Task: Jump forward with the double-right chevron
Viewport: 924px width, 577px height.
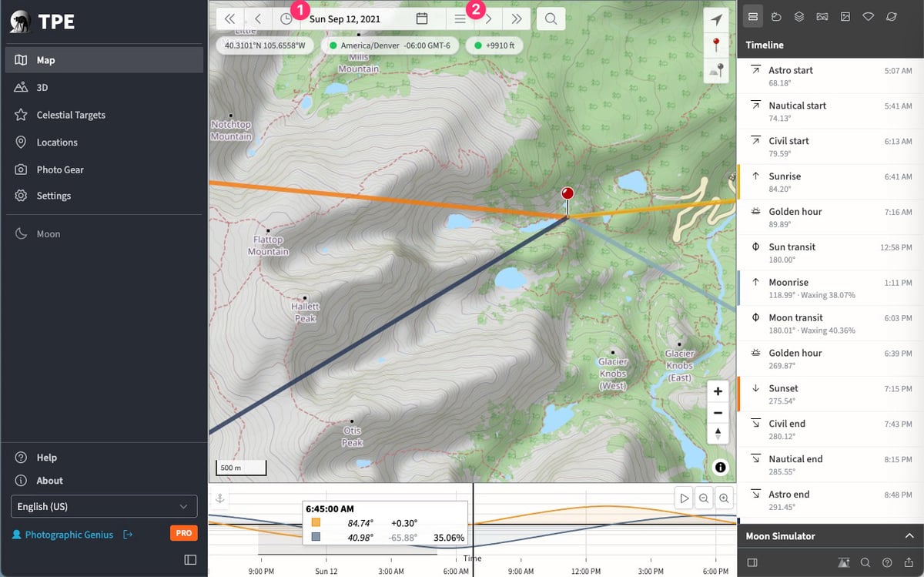Action: click(517, 18)
